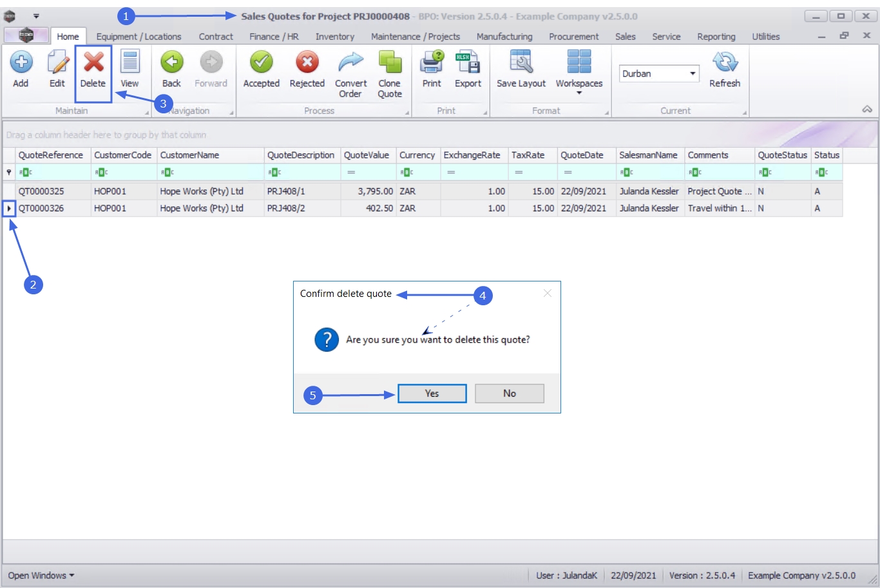Image resolution: width=880 pixels, height=588 pixels.
Task: Select the row indicator for QT0000325
Action: coord(9,191)
